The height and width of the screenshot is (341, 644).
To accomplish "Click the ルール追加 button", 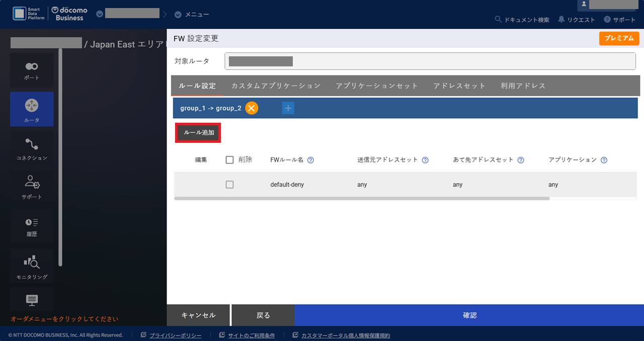I will (198, 133).
